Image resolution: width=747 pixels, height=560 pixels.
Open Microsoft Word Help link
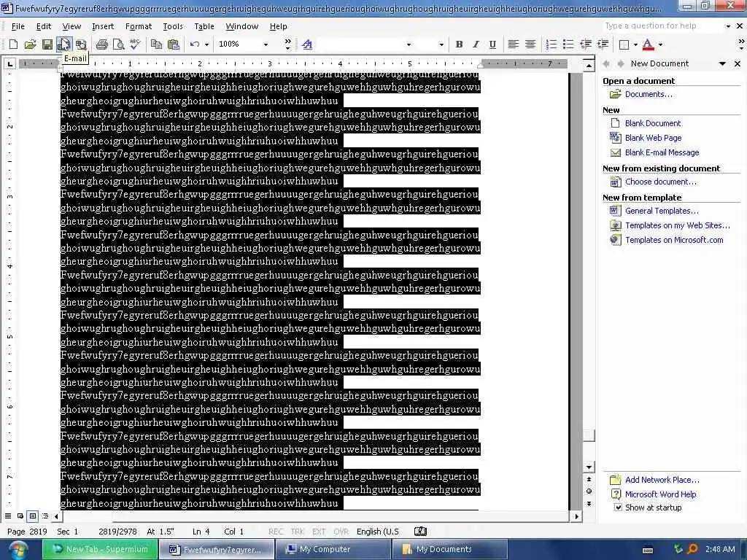tap(660, 494)
